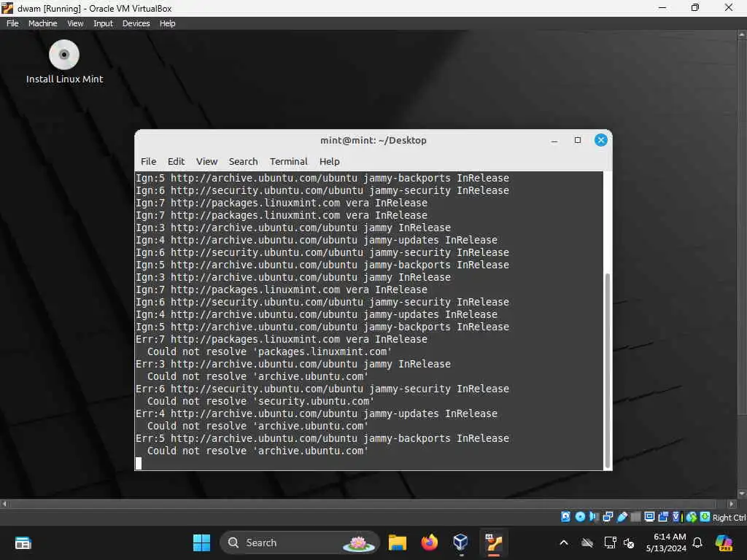Click dwam [Running] VirtualBox title text
Screen dimensions: 747x560
(x=94, y=8)
